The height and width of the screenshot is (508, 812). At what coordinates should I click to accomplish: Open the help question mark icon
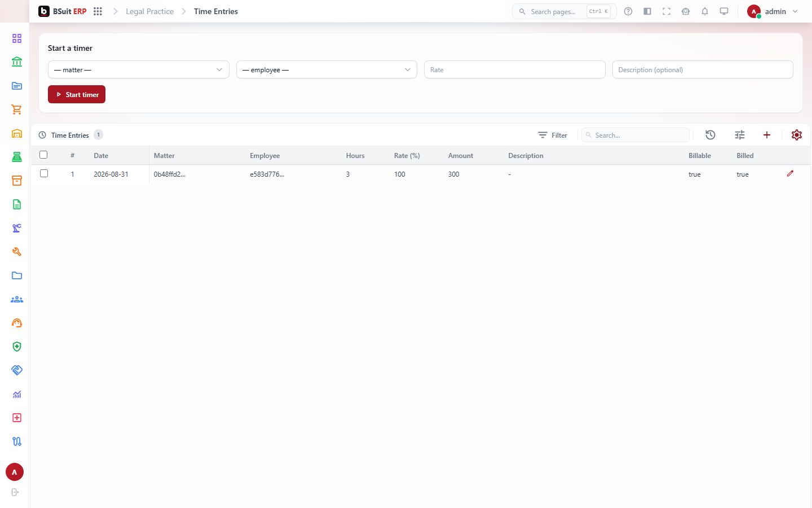click(628, 11)
